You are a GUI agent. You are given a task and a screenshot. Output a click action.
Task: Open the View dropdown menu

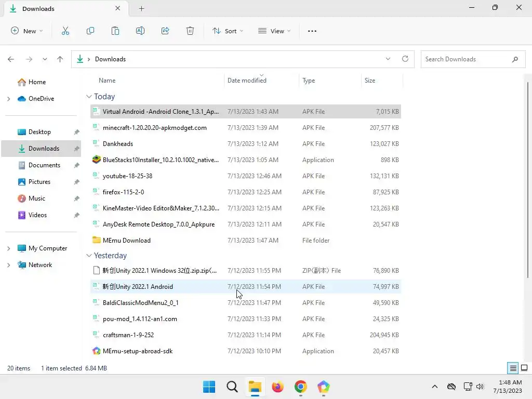274,31
